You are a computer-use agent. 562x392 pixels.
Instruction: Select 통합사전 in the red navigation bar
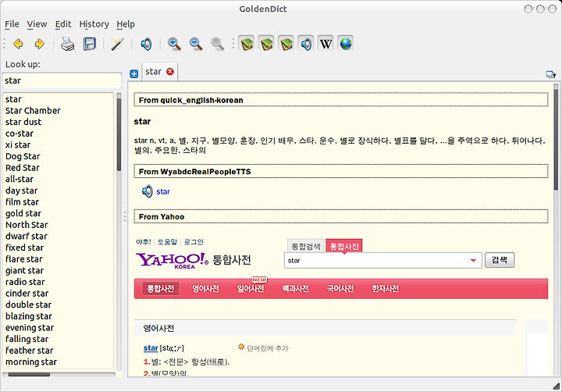[x=161, y=289]
